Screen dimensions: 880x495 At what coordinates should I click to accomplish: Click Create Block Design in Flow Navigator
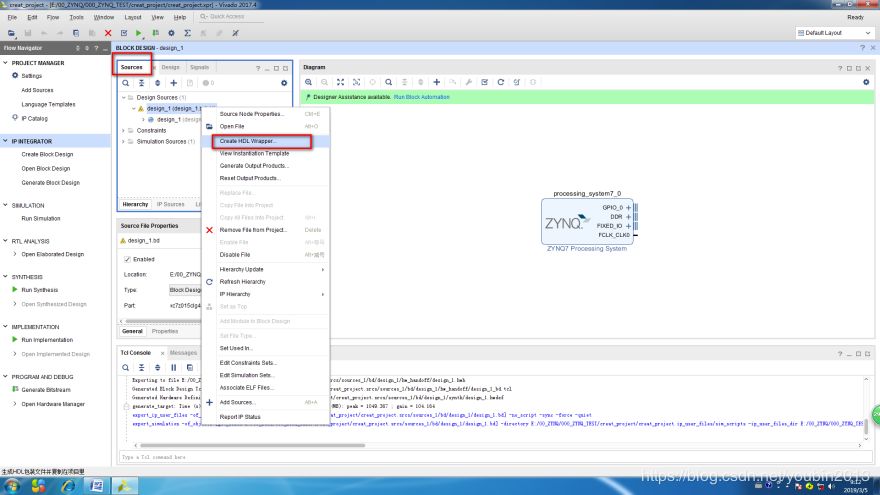point(47,154)
